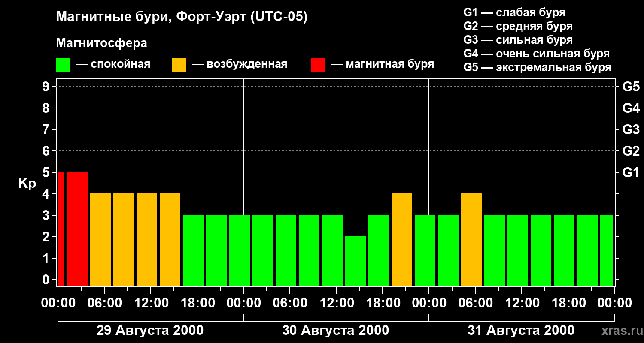
Task: Click the orange bar on 30 Августа
Action: click(x=402, y=240)
